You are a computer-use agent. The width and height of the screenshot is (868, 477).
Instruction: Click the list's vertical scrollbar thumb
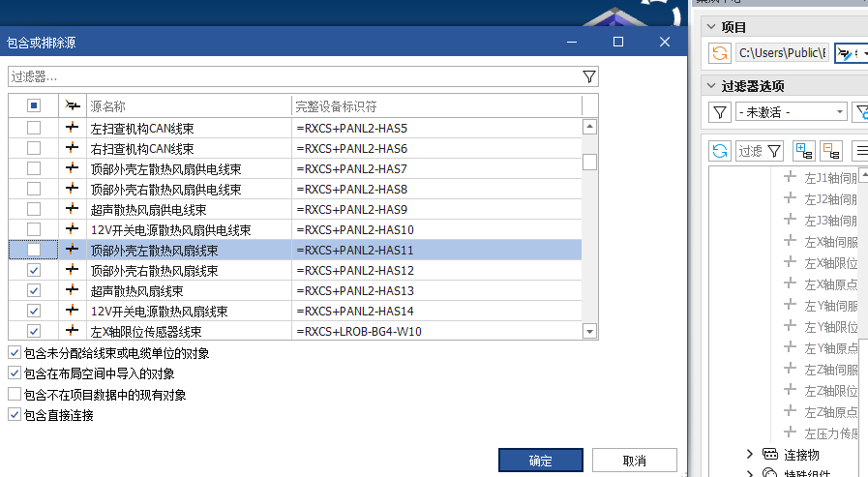(589, 162)
